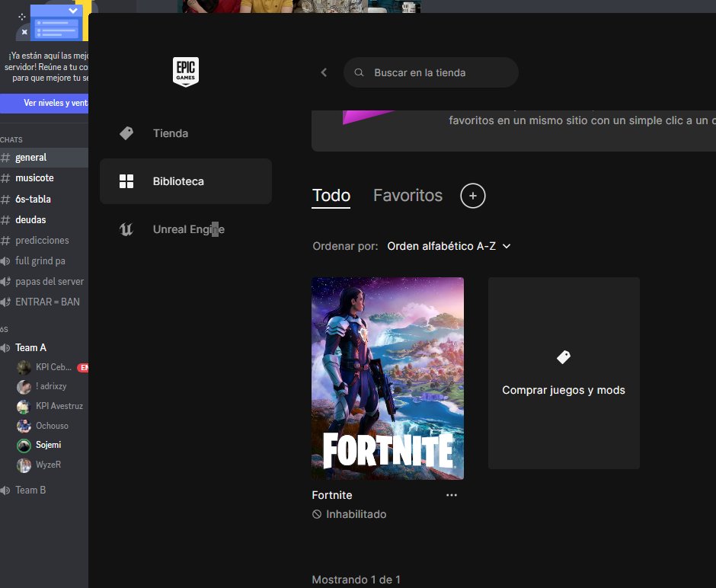716x588 pixels.
Task: Click the hash icon beside general
Action: 5,158
